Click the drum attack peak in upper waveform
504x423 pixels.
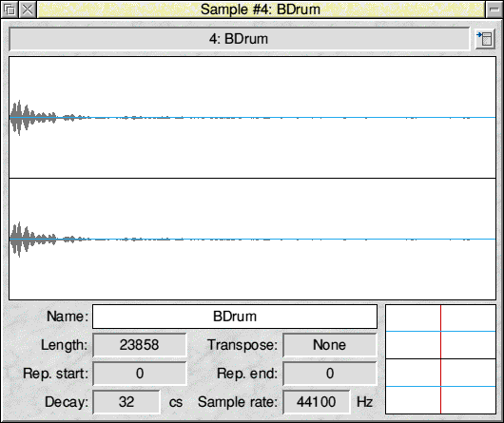tap(19, 118)
